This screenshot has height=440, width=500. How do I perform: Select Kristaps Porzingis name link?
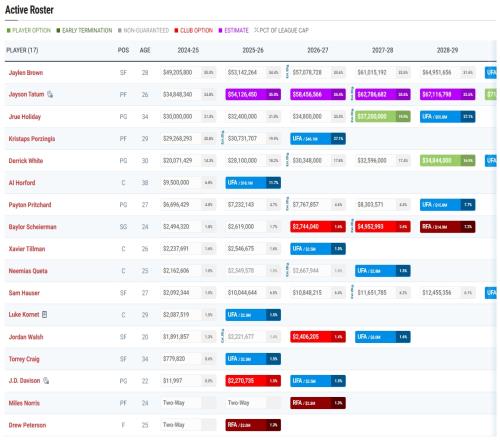click(x=32, y=139)
